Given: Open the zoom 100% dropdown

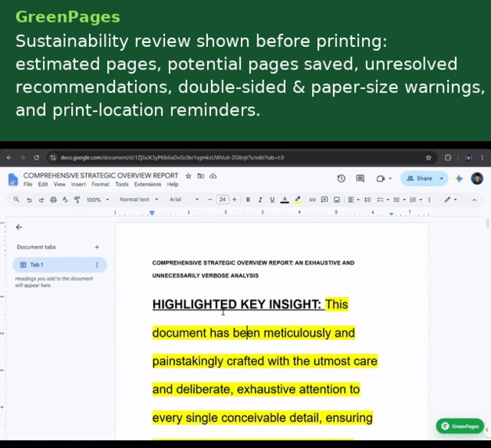Looking at the screenshot, I should 98,199.
